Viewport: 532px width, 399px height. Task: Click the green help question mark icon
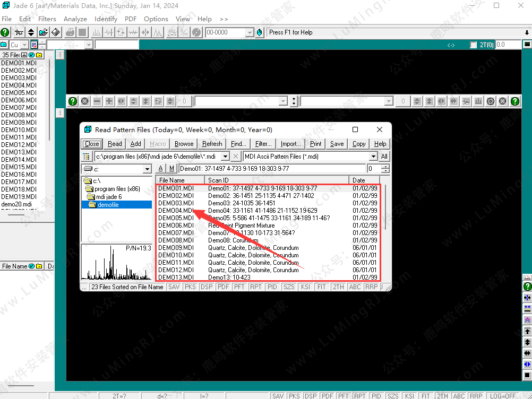pyautogui.click(x=5, y=32)
